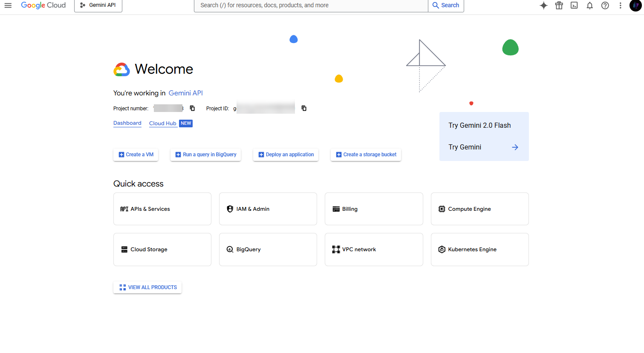Click the Compute Engine chip icon
This screenshot has height=353, width=644.
click(442, 209)
